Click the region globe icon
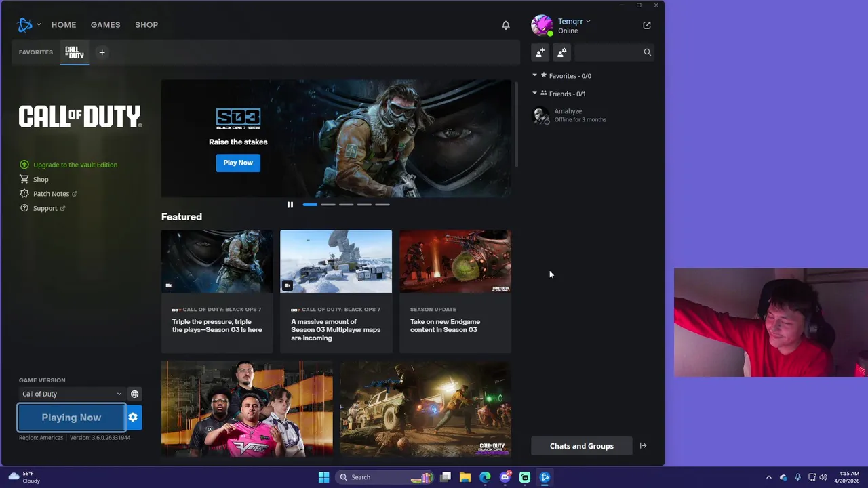This screenshot has width=868, height=488. (134, 394)
